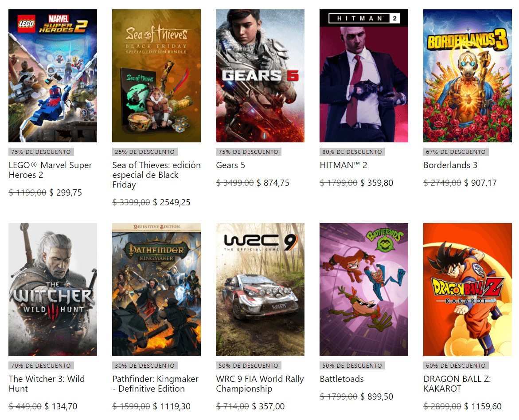Image resolution: width=519 pixels, height=420 pixels.
Task: Click the 25% DE DESCUENTO badge
Action: (x=144, y=152)
